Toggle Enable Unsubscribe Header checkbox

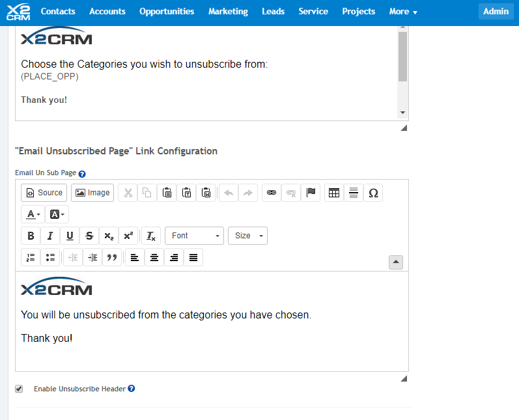[19, 389]
